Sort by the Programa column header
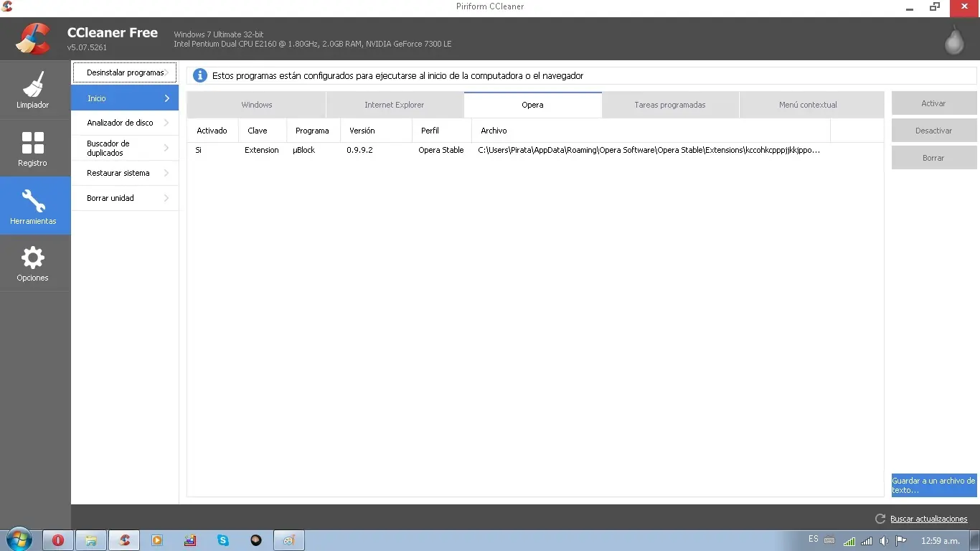The height and width of the screenshot is (551, 980). tap(313, 131)
